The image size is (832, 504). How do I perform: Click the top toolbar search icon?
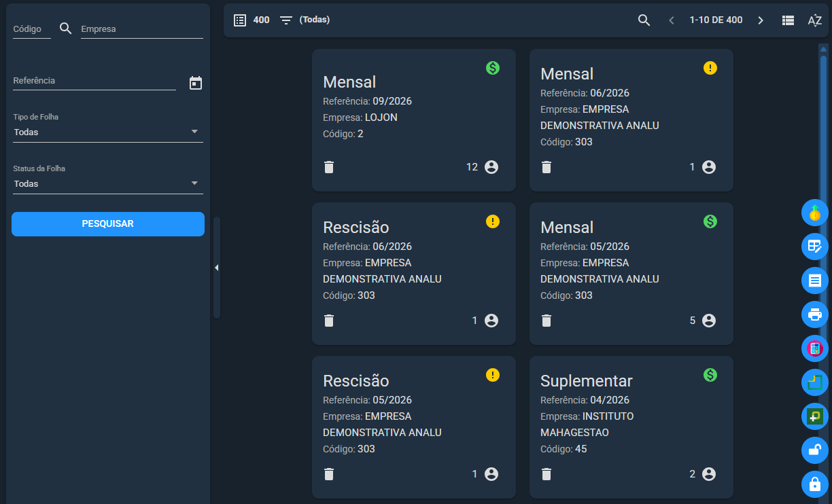point(644,20)
